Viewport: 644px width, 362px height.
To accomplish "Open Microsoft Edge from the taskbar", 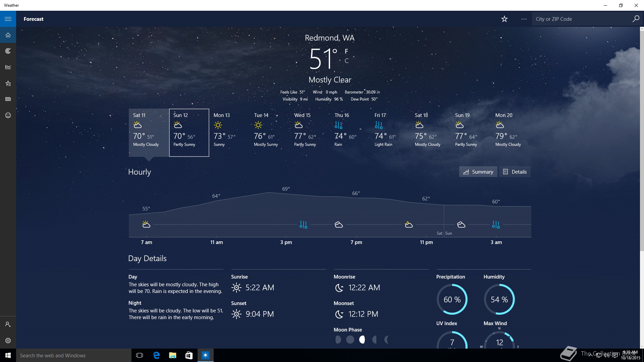I will [156, 355].
